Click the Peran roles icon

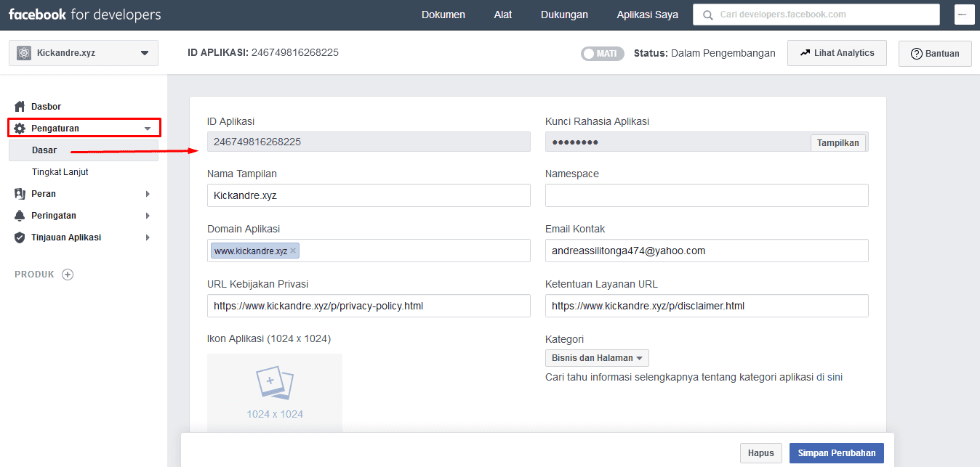tap(20, 194)
